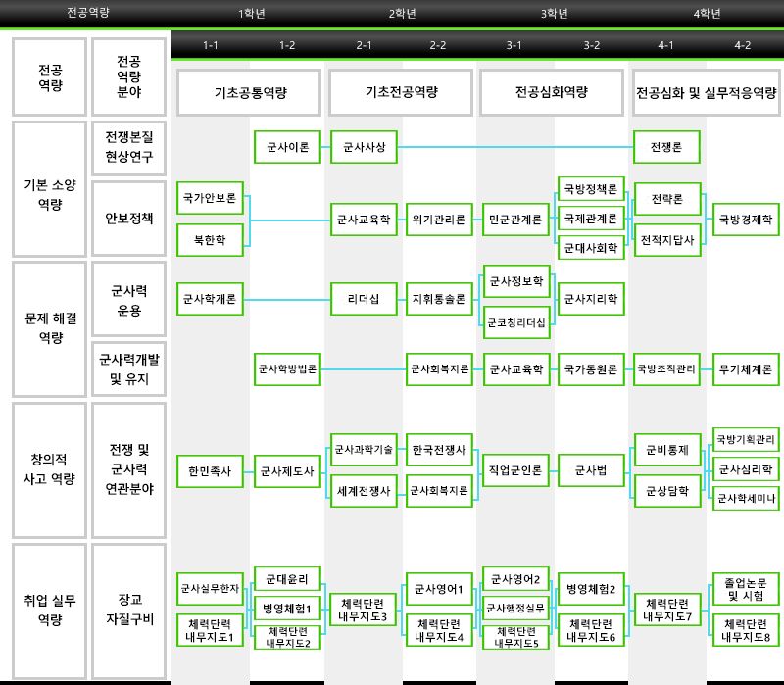Image resolution: width=784 pixels, height=685 pixels.
Task: Open the 지휘통솔론 course
Action: pyautogui.click(x=438, y=298)
